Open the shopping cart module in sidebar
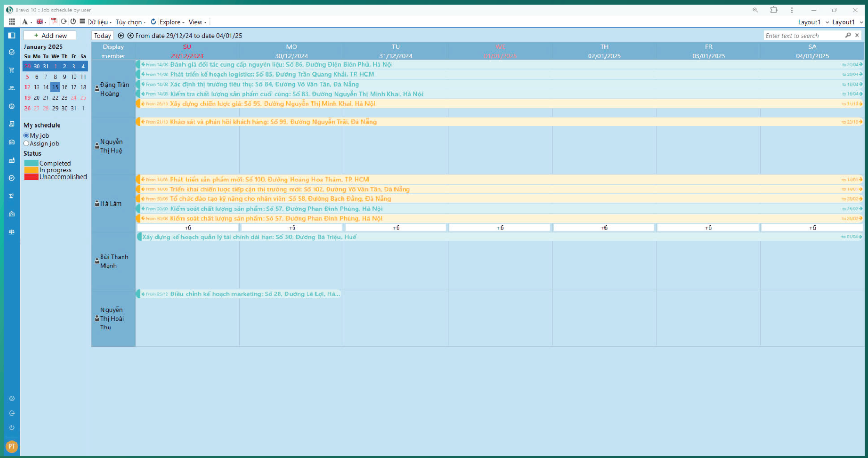 coord(12,70)
